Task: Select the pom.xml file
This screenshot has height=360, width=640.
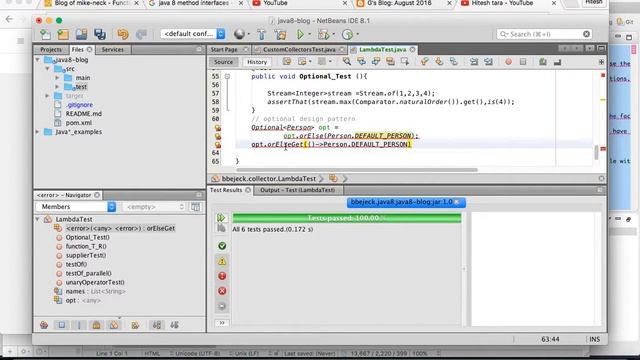Action: pos(78,123)
